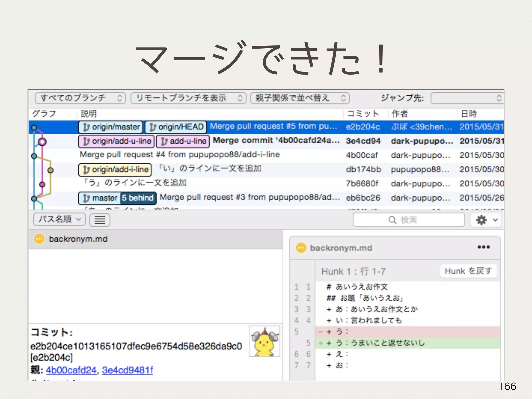Open the リモートブランチを表示 dropdown
Image resolution: width=532 pixels, height=399 pixels.
pyautogui.click(x=188, y=98)
